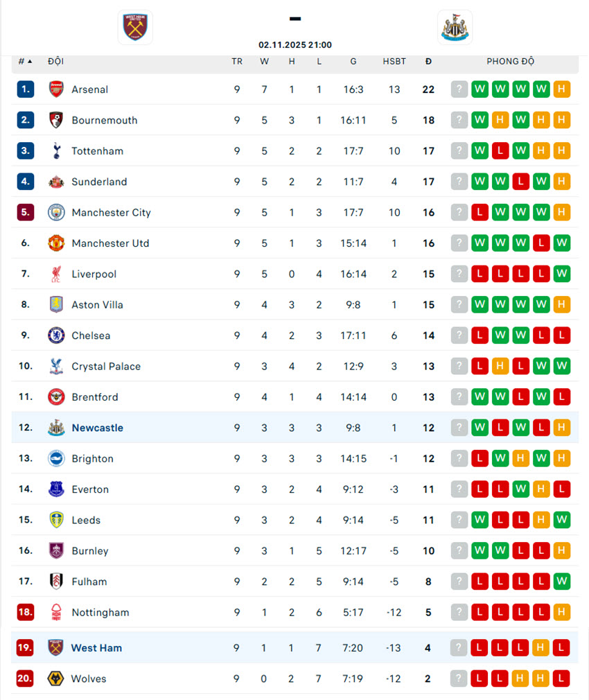Click the Everton club logo
Image resolution: width=589 pixels, height=700 pixels.
[56, 489]
